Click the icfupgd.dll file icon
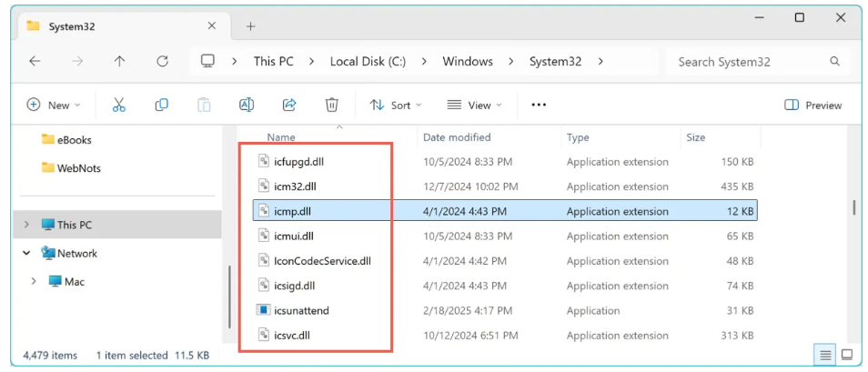This screenshot has height=372, width=868. [x=263, y=162]
